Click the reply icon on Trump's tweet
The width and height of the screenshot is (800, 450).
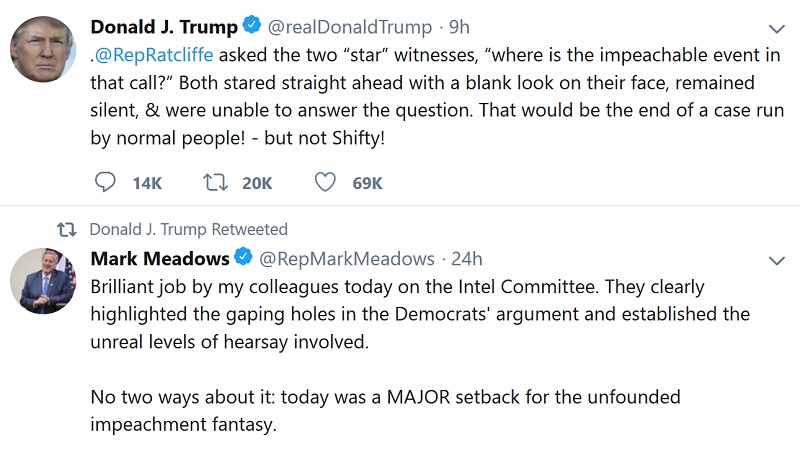click(104, 182)
